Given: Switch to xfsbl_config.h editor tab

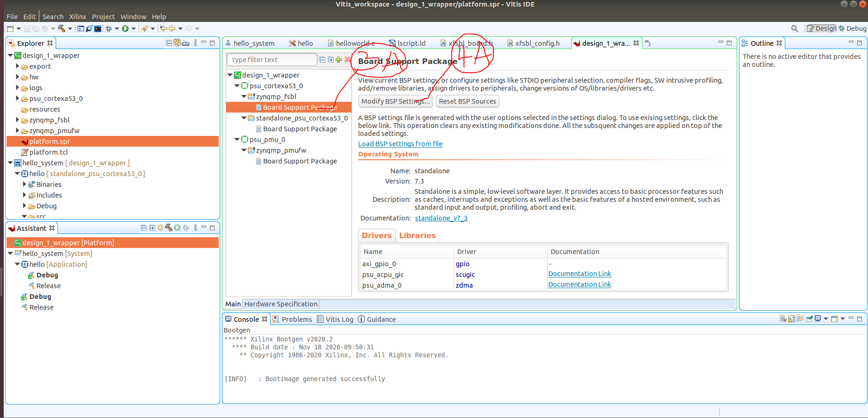Looking at the screenshot, I should tap(533, 43).
